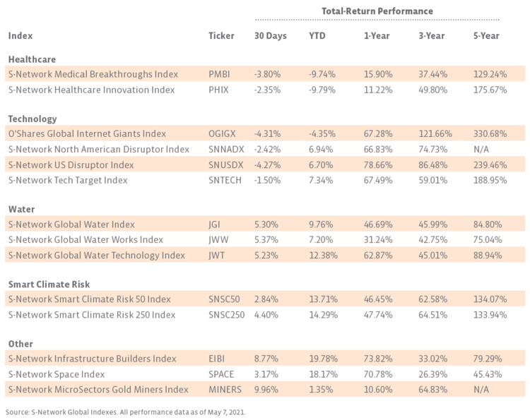Click the 330.68% five-year return value
This screenshot has height=420, width=530.
click(490, 133)
